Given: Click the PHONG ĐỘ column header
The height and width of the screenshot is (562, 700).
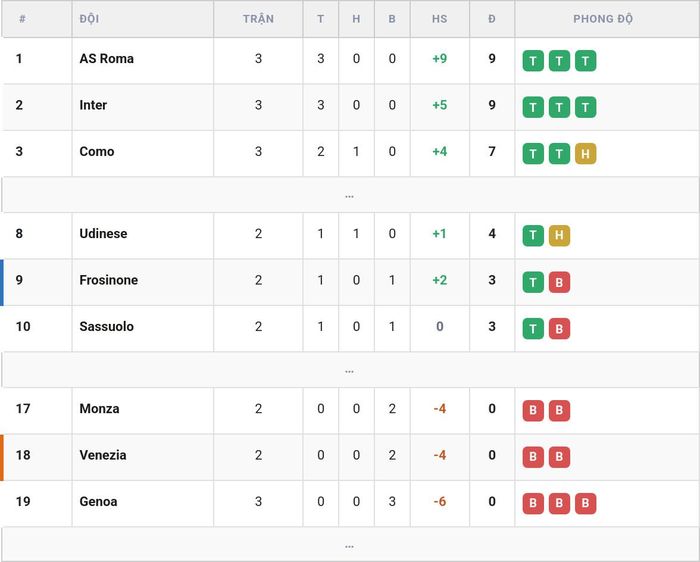Looking at the screenshot, I should [x=603, y=19].
